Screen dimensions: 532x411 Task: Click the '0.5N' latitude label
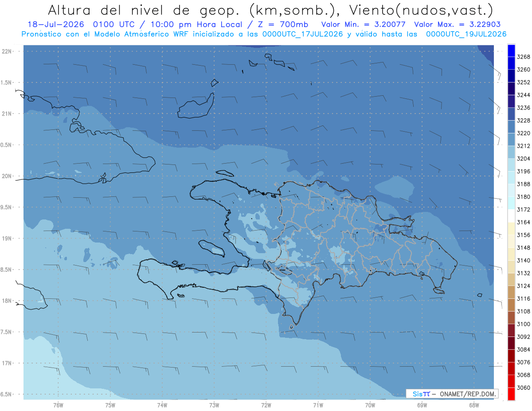[5, 145]
